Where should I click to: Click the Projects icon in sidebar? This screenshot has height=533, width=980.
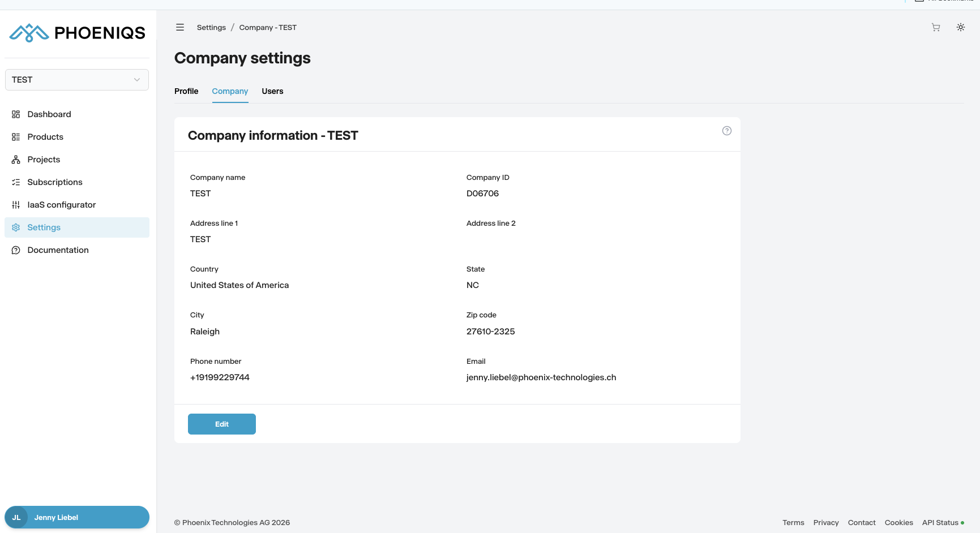tap(16, 160)
